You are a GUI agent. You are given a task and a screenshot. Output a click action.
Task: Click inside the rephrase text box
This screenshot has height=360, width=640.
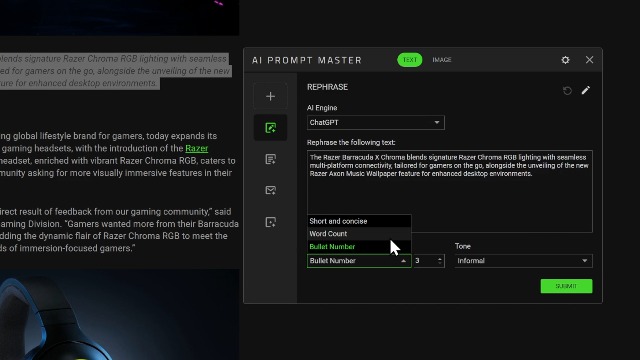[449, 191]
